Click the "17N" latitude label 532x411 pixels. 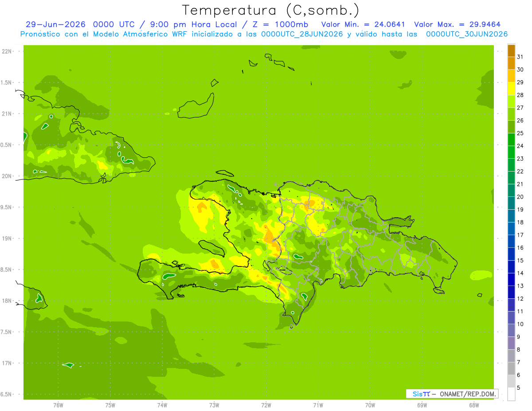coord(7,364)
